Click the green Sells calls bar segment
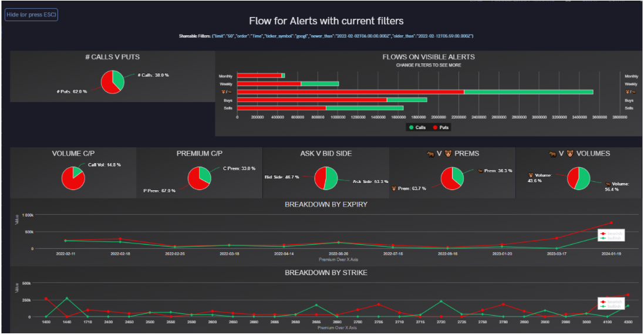 click(364, 108)
